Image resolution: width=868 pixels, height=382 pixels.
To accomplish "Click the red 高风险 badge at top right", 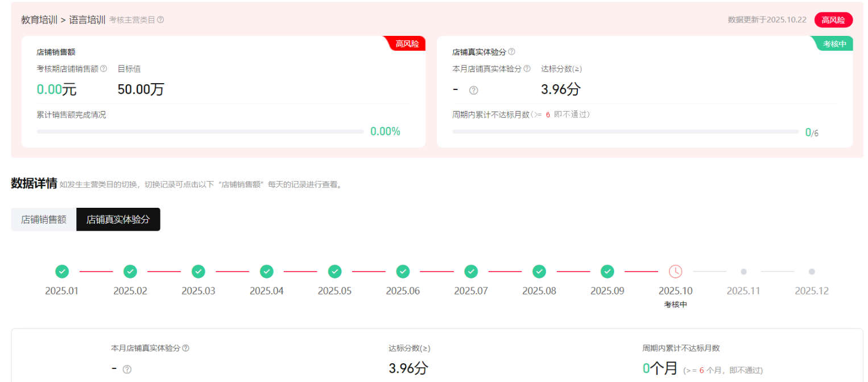I will [x=833, y=20].
